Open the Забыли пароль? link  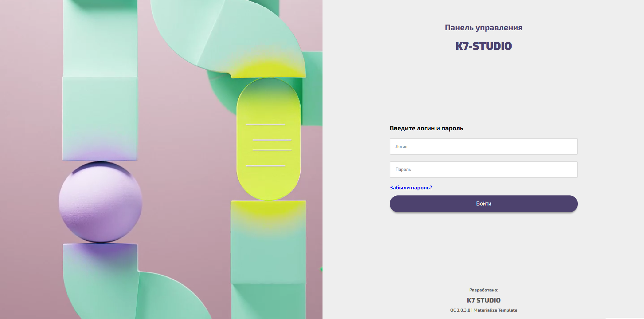click(x=411, y=188)
